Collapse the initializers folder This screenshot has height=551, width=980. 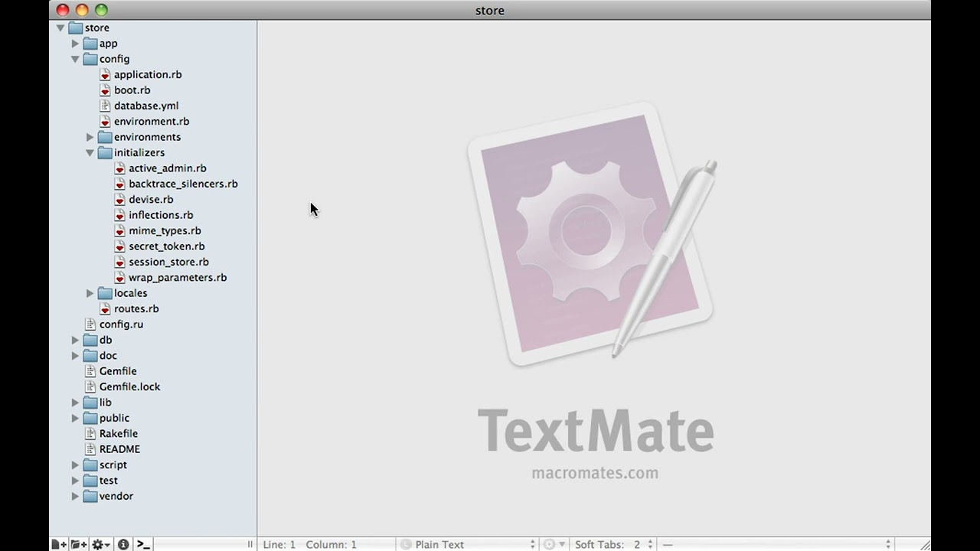pyautogui.click(x=90, y=152)
